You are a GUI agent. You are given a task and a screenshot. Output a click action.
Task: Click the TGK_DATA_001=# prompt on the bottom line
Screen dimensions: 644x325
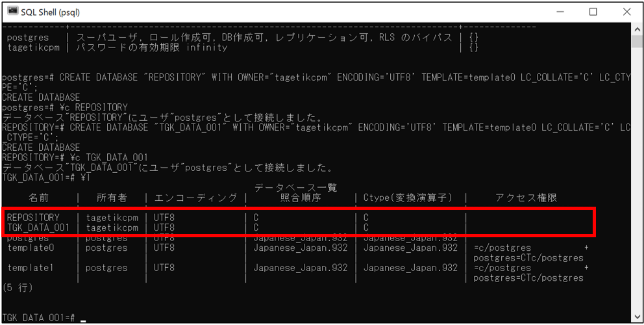(x=38, y=318)
